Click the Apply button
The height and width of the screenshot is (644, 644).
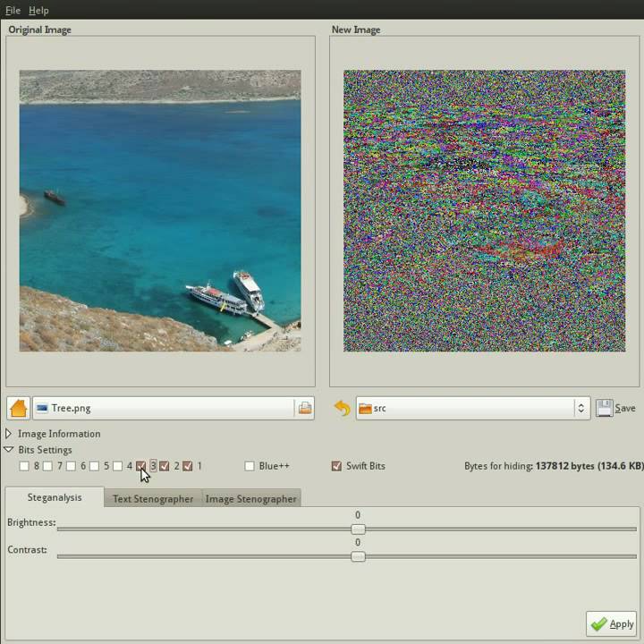(611, 624)
